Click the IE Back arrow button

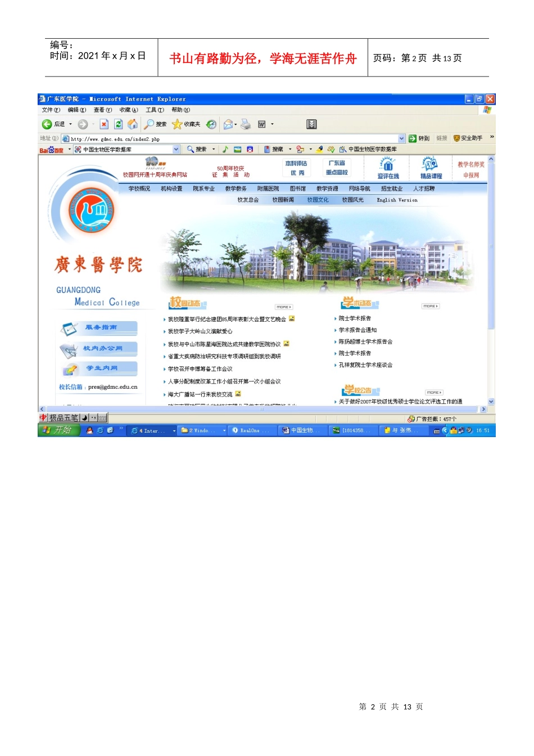pyautogui.click(x=47, y=124)
